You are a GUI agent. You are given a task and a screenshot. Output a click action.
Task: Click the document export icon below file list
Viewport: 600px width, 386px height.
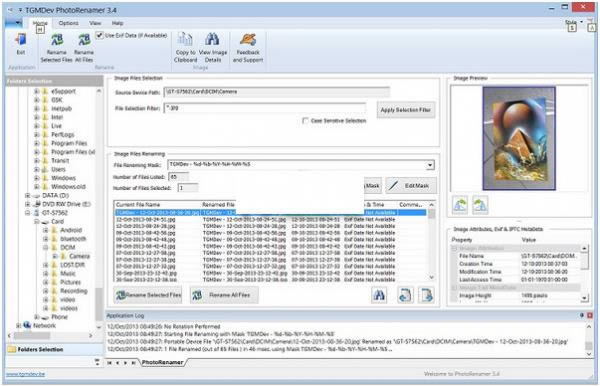426,295
